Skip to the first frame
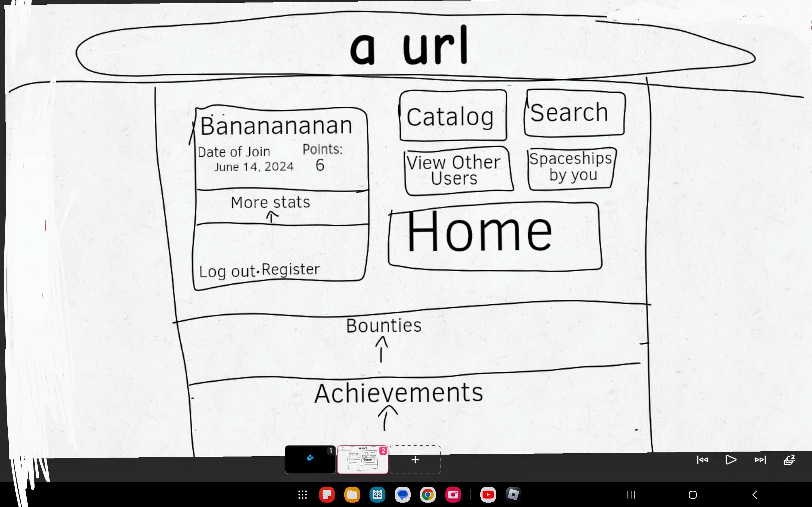 703,460
